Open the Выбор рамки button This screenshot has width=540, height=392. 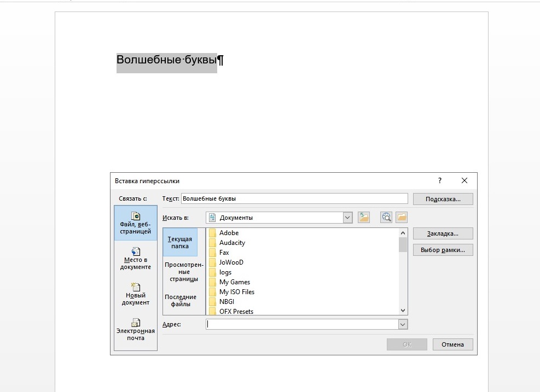(x=443, y=250)
